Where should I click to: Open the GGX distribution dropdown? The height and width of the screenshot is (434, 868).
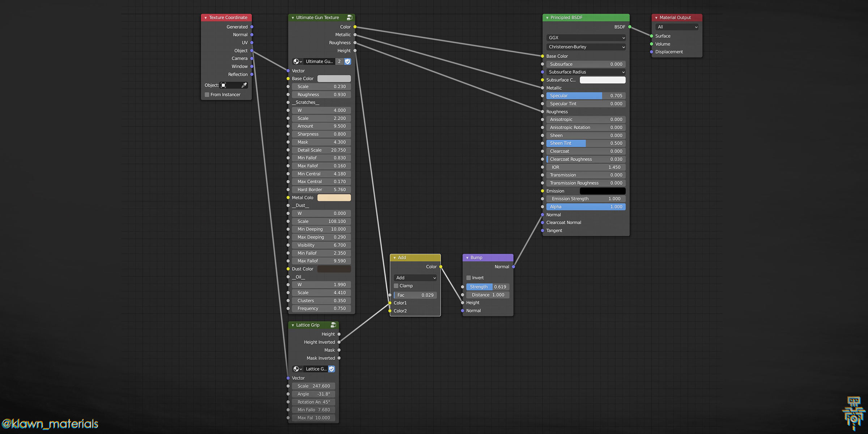pos(586,38)
